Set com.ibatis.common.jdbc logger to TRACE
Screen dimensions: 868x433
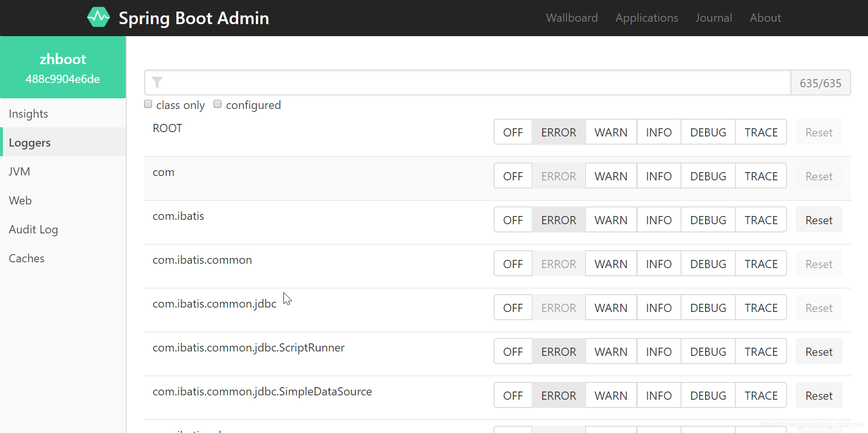pos(761,308)
